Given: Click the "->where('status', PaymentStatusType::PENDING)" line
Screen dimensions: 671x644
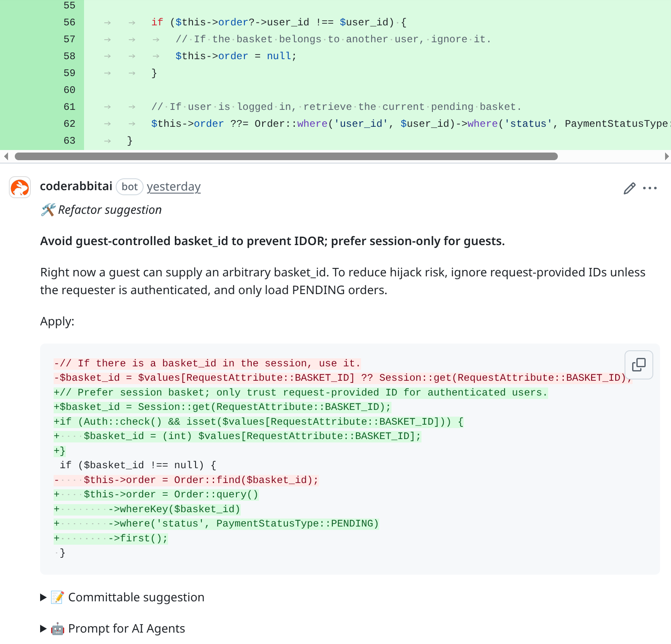Looking at the screenshot, I should tap(216, 524).
